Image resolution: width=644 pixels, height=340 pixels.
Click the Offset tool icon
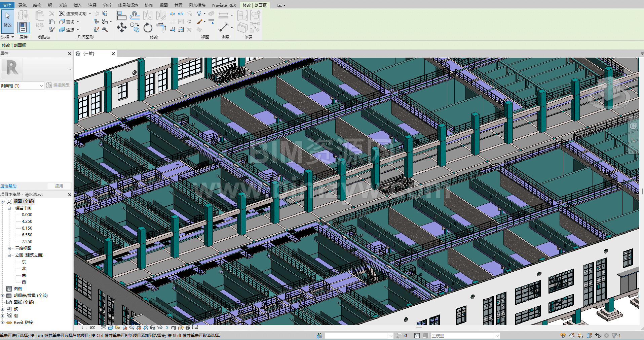point(135,15)
